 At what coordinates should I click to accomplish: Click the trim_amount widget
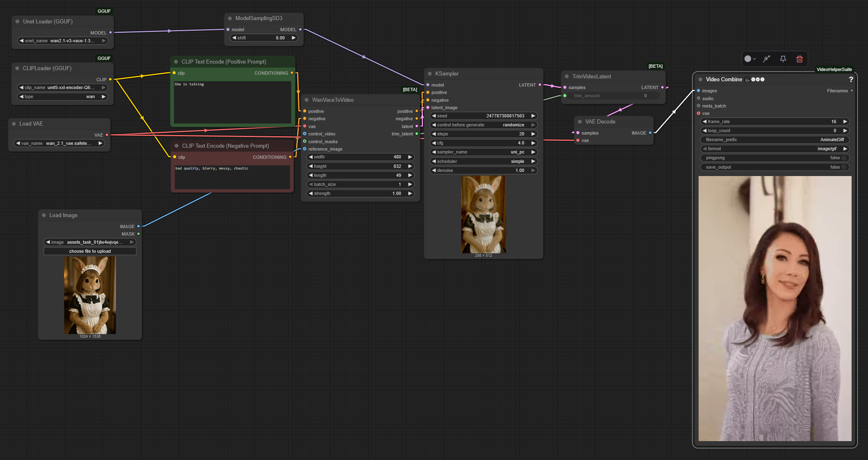tap(614, 96)
